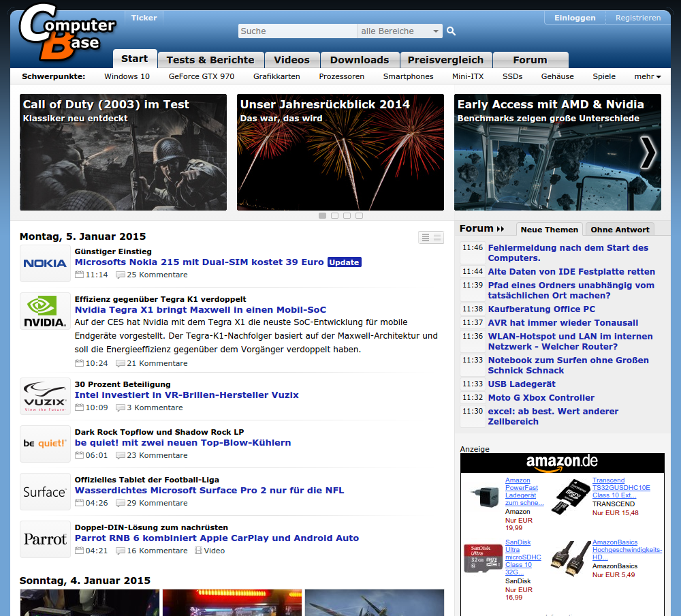Click the Vuzix logo thumbnail
The image size is (681, 616).
45,397
